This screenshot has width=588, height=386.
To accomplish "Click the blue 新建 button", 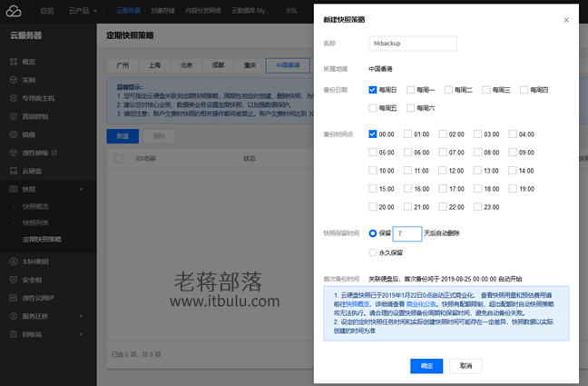I will [122, 136].
